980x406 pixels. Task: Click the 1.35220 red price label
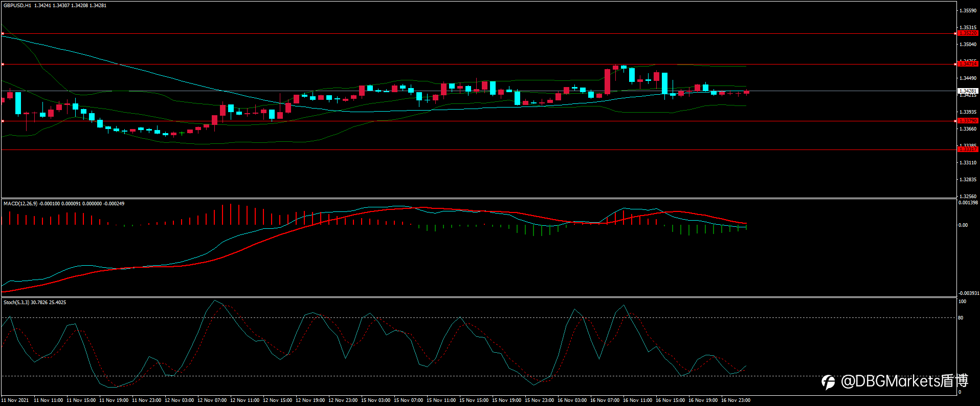(x=968, y=33)
